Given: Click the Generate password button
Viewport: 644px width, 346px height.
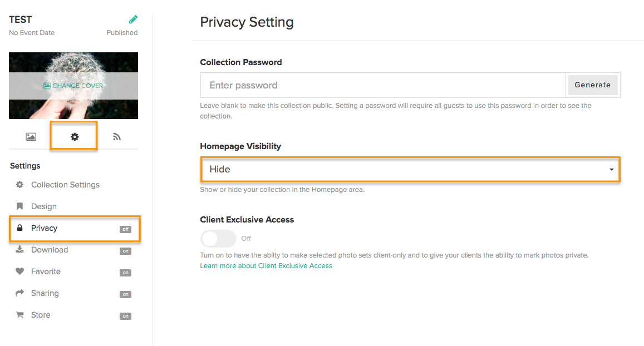Looking at the screenshot, I should [x=593, y=85].
